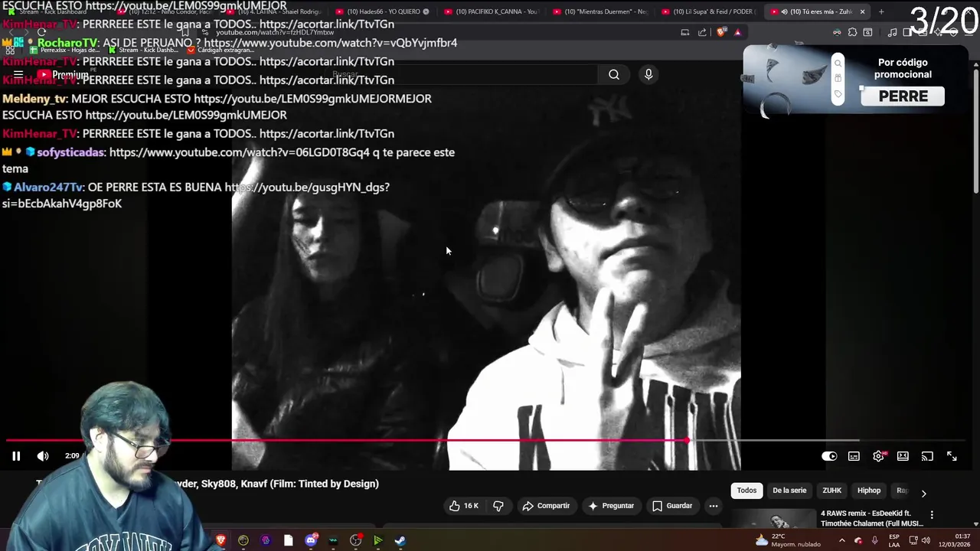The image size is (980, 551).
Task: Open the browser extensions puzzle icon
Action: tap(852, 32)
